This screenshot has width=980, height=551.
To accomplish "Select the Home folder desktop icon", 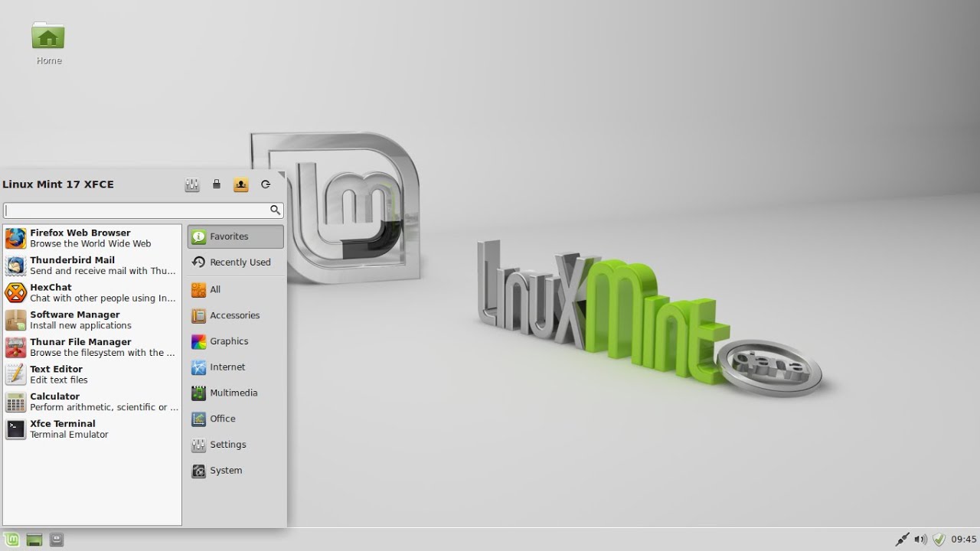I will coord(48,44).
